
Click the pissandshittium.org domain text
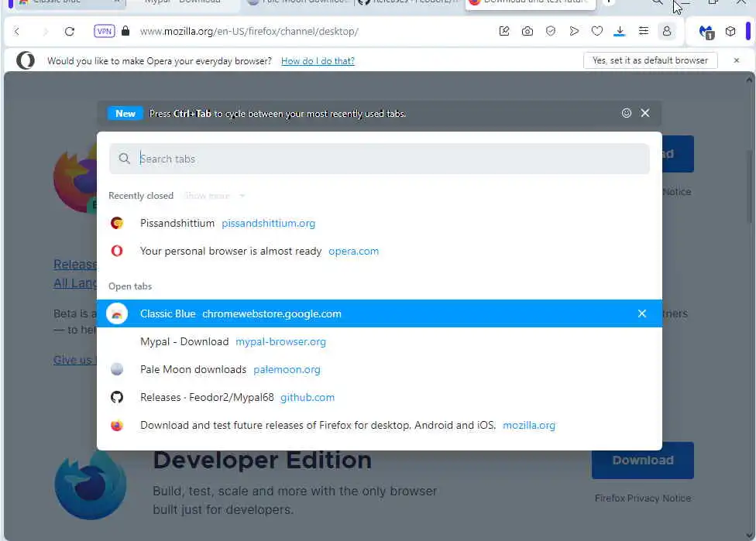pyautogui.click(x=268, y=223)
